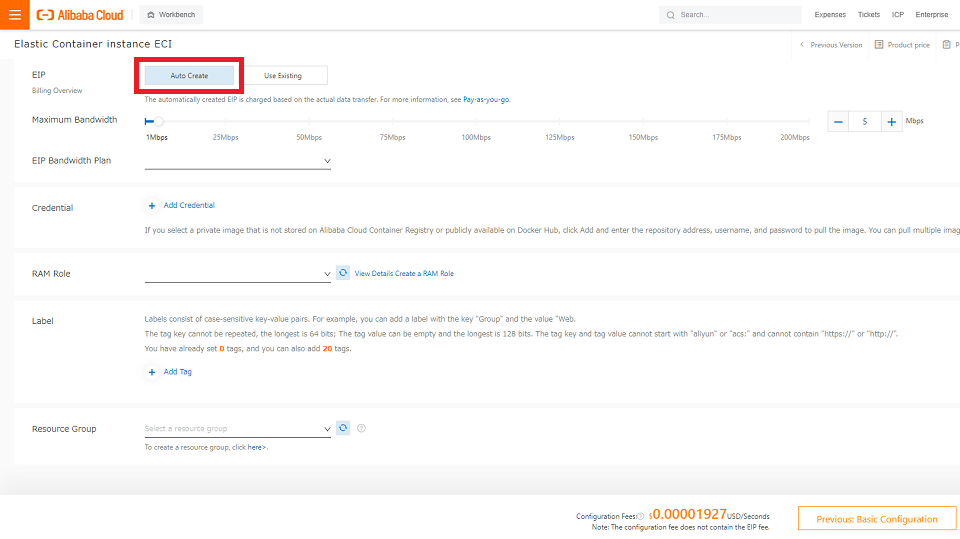Viewport: 960px width, 539px height.
Task: Follow the Pay-as-you-go link
Action: point(486,99)
